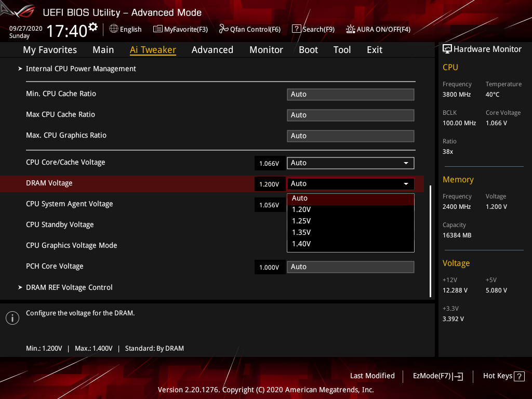Click the Min. CPU Cache Ratio field
Screen dimensions: 532x399
click(351, 95)
